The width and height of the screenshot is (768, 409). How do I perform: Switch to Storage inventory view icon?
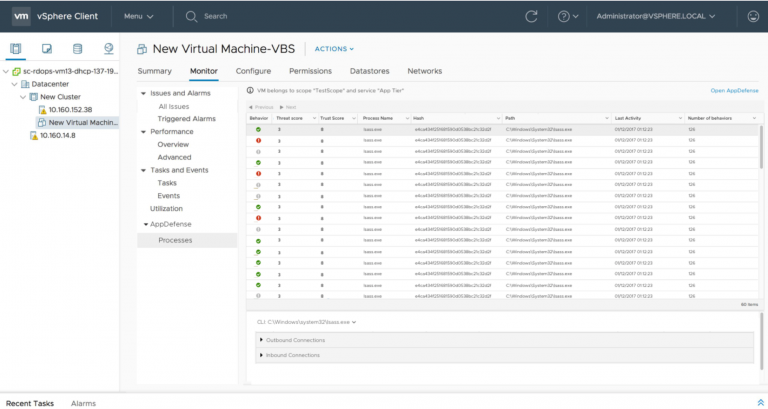77,48
